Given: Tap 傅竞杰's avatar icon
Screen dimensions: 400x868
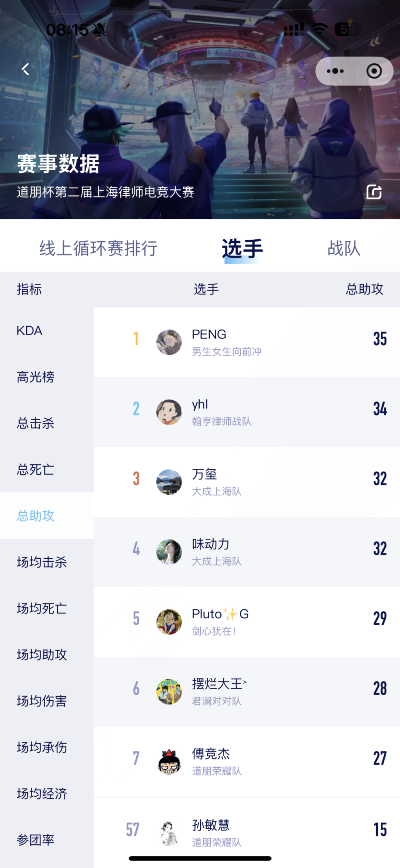Looking at the screenshot, I should (x=169, y=762).
